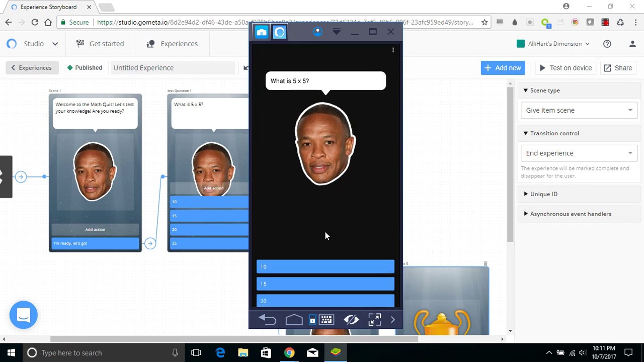Click the Chrome back arrow

[x=9, y=22]
